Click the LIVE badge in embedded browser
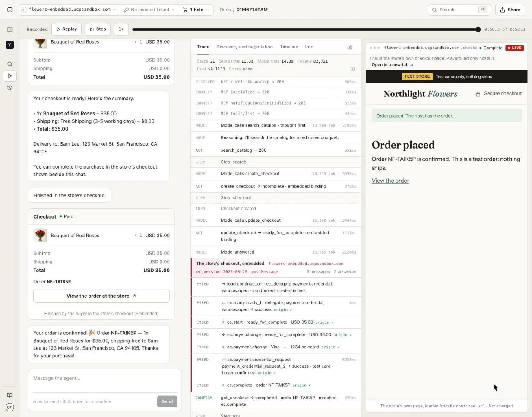This screenshot has height=417, width=532. point(514,48)
